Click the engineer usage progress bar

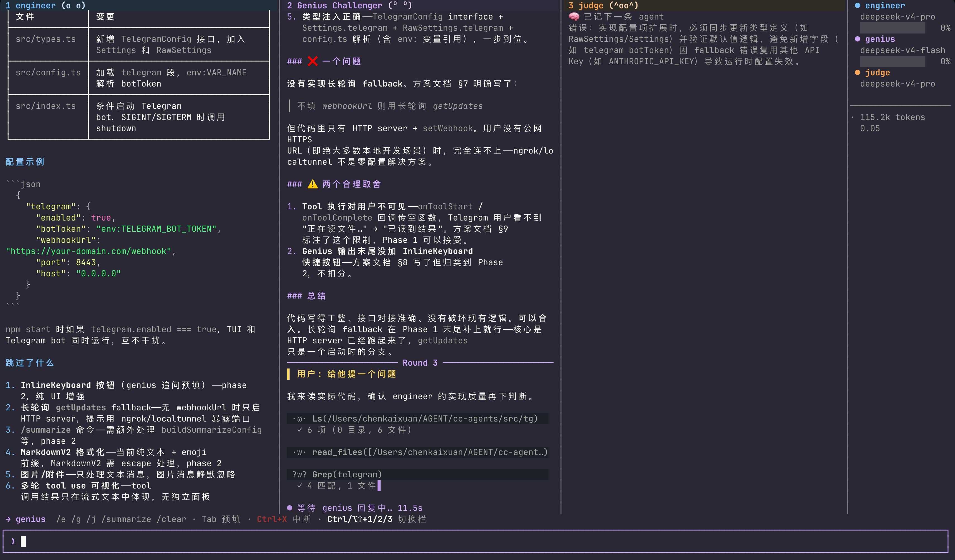892,28
